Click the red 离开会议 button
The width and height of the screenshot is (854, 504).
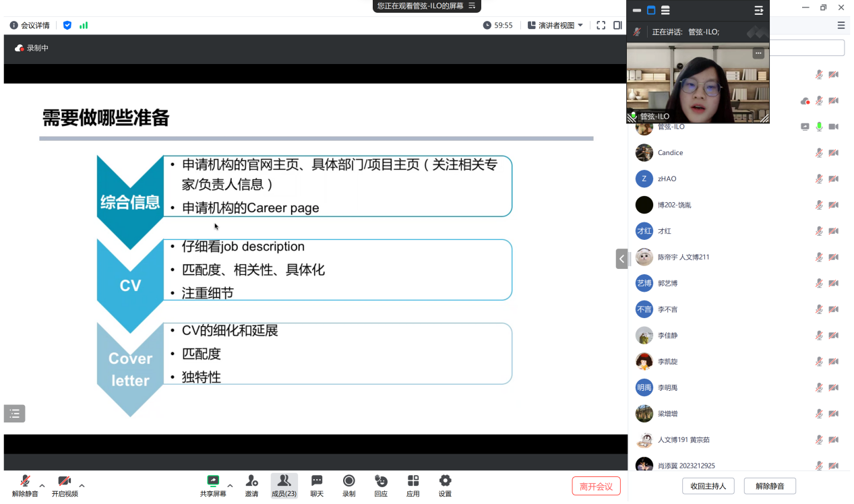596,486
